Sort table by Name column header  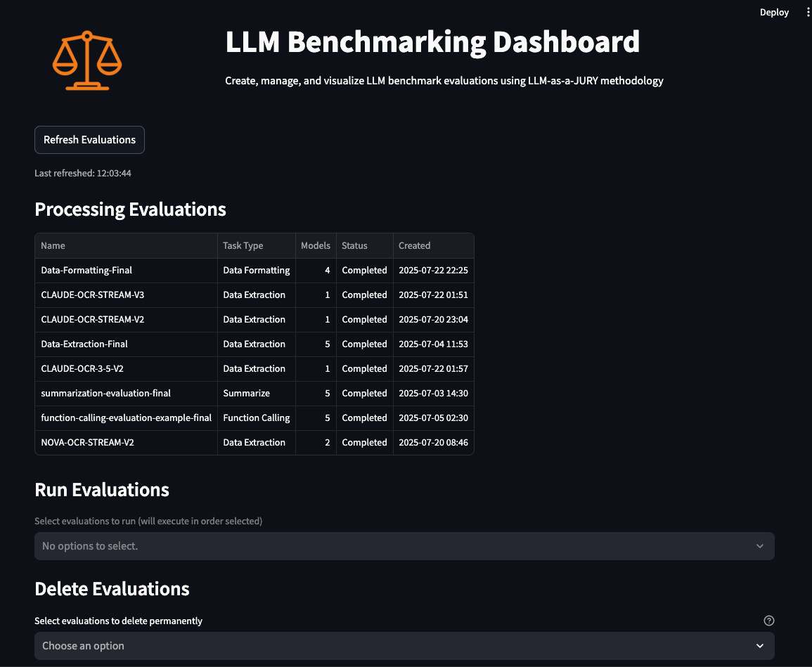(53, 246)
